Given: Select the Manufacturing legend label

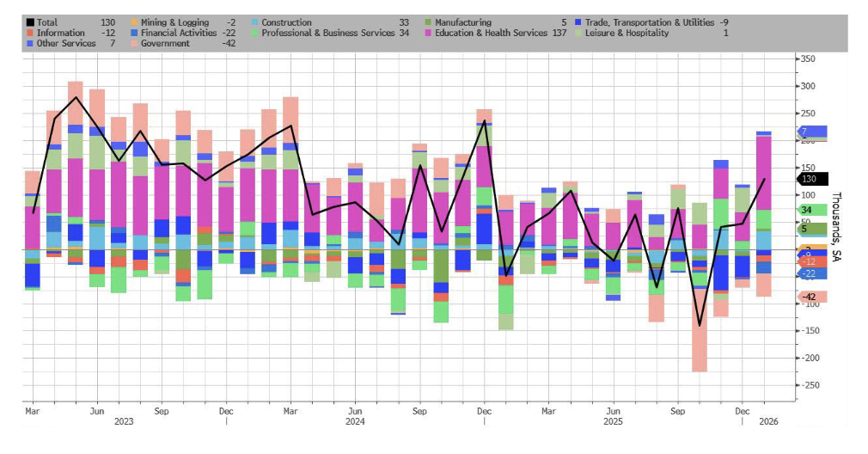Looking at the screenshot, I should pos(463,22).
